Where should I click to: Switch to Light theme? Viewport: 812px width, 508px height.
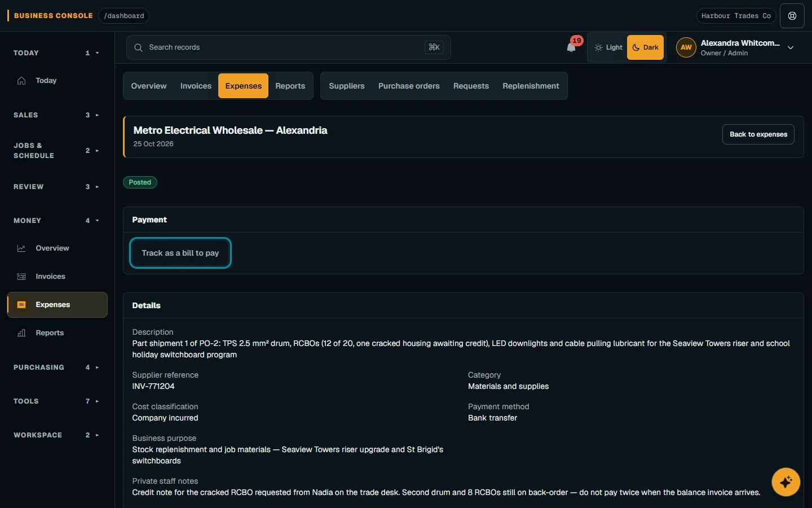coord(608,47)
